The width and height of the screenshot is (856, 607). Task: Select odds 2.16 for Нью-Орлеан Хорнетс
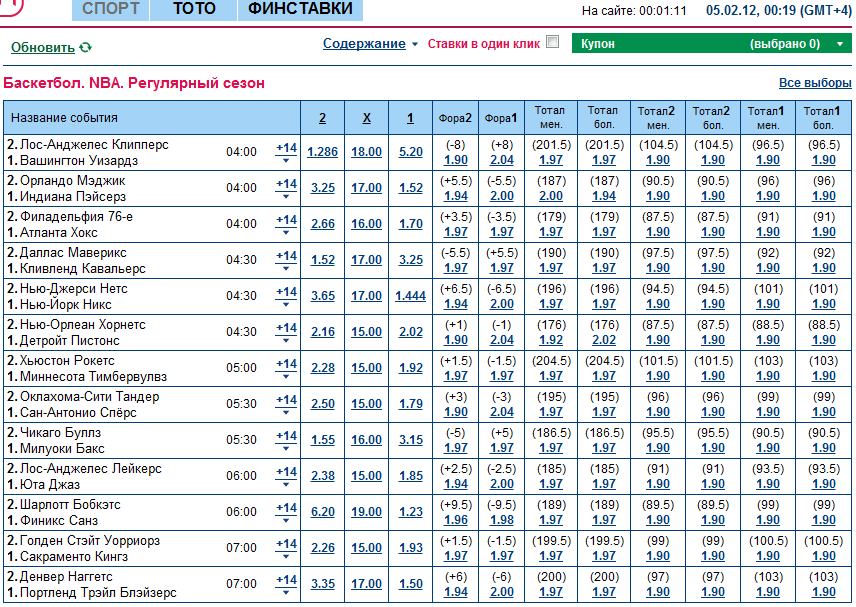323,332
